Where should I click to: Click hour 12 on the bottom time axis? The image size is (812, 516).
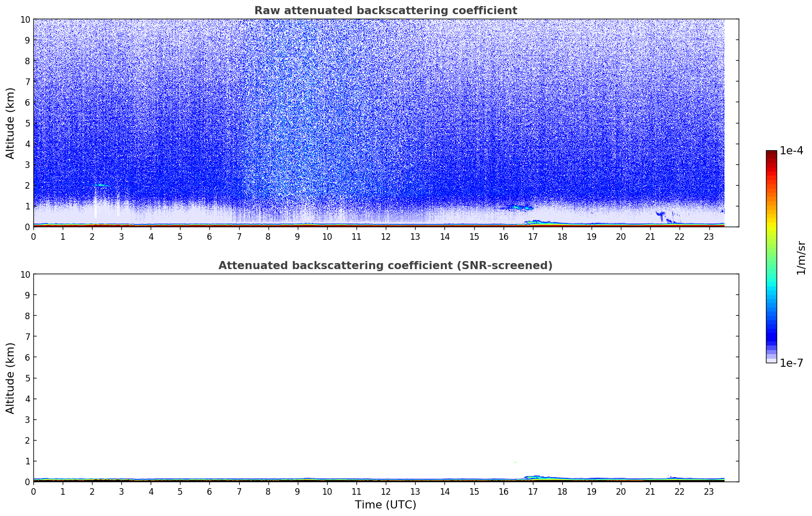(x=386, y=492)
